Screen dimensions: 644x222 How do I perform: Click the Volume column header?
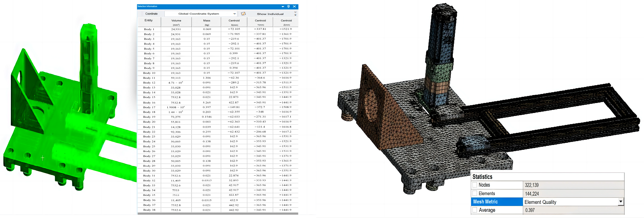176,22
